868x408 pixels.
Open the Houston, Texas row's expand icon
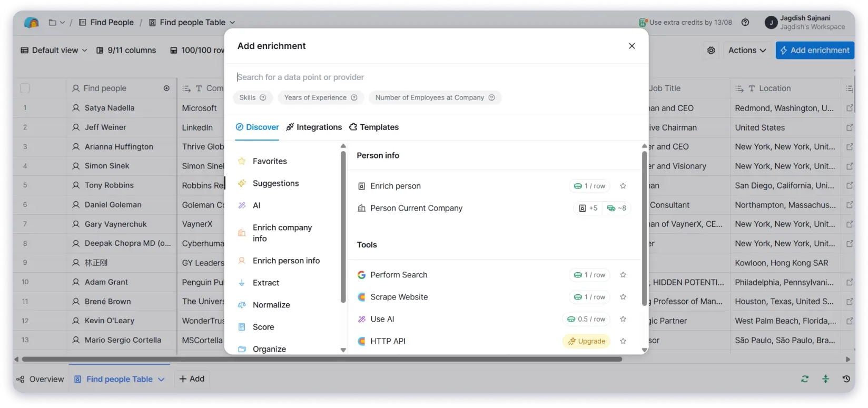[850, 302]
